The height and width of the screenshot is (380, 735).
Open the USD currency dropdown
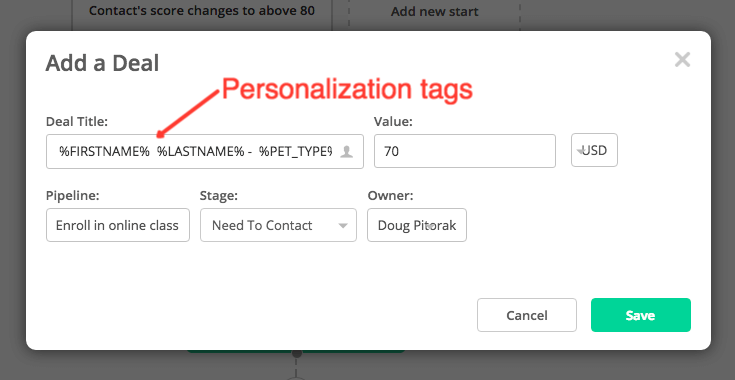(x=594, y=150)
